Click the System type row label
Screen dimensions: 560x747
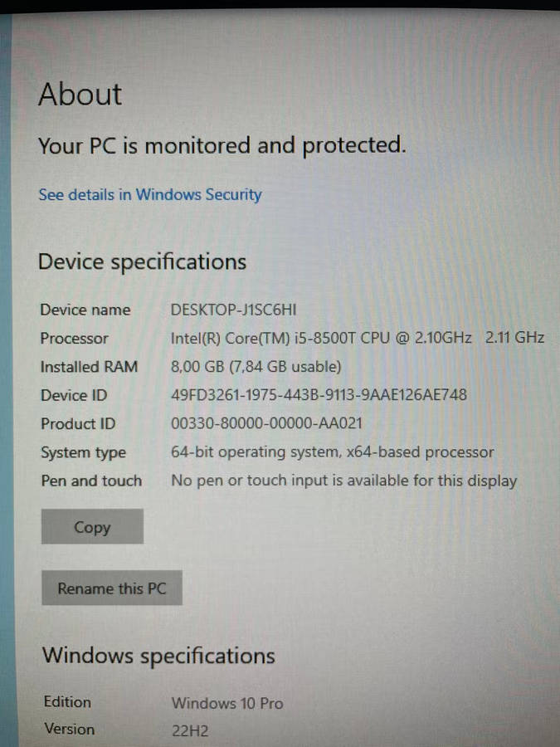point(83,452)
